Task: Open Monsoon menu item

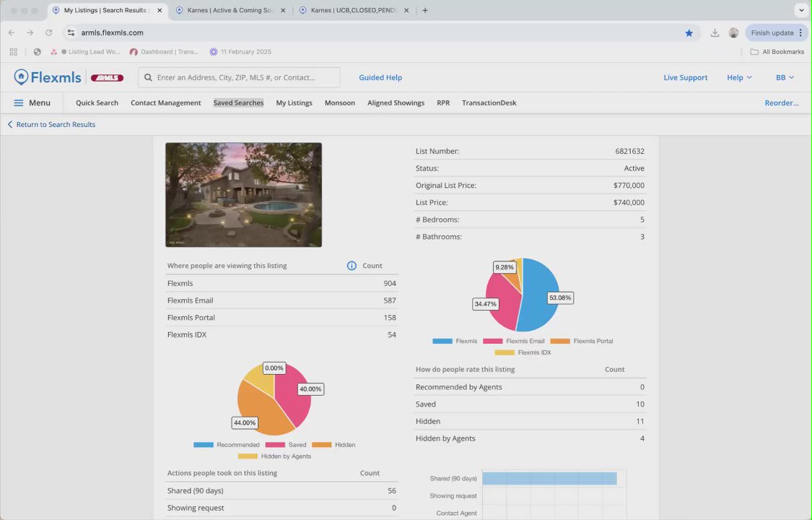Action: pyautogui.click(x=340, y=103)
